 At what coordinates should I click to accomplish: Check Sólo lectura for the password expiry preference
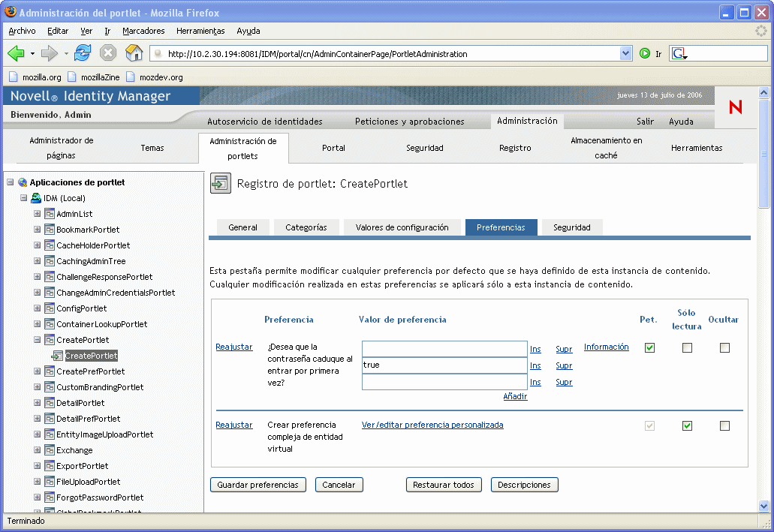coord(687,348)
